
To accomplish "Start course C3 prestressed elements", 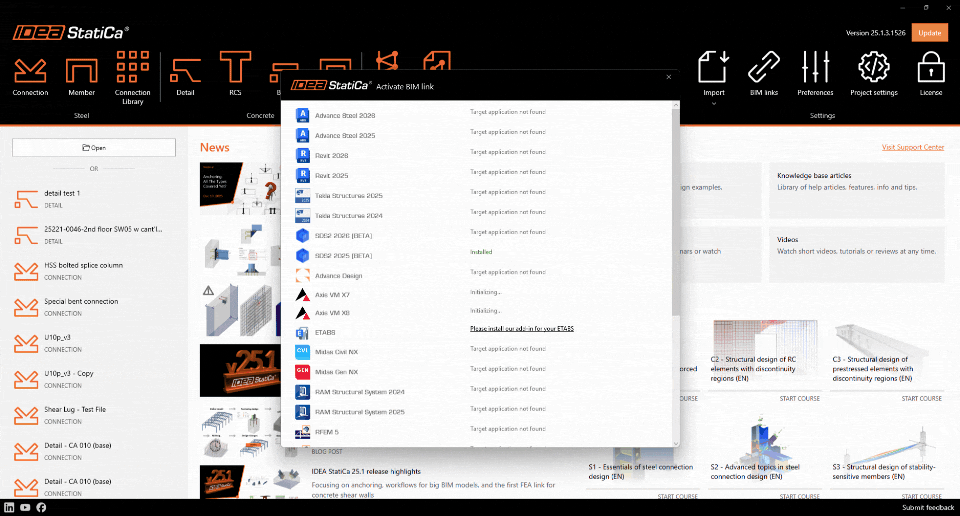I will (921, 398).
